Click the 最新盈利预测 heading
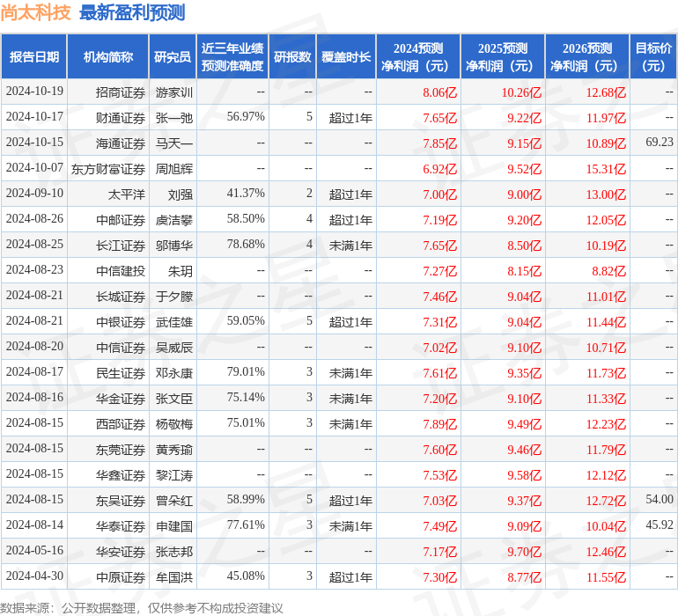Image resolution: width=678 pixels, height=616 pixels. click(x=132, y=12)
